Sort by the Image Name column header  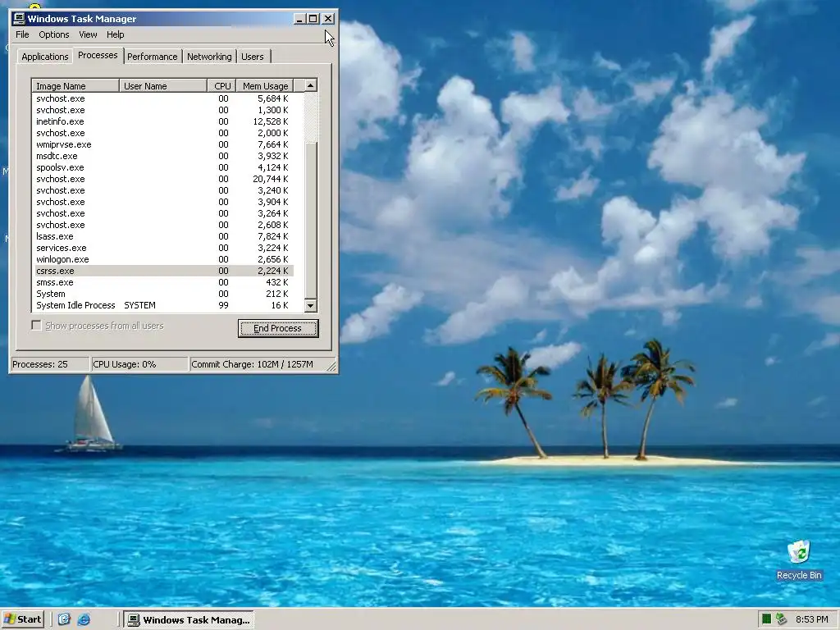[x=75, y=85]
